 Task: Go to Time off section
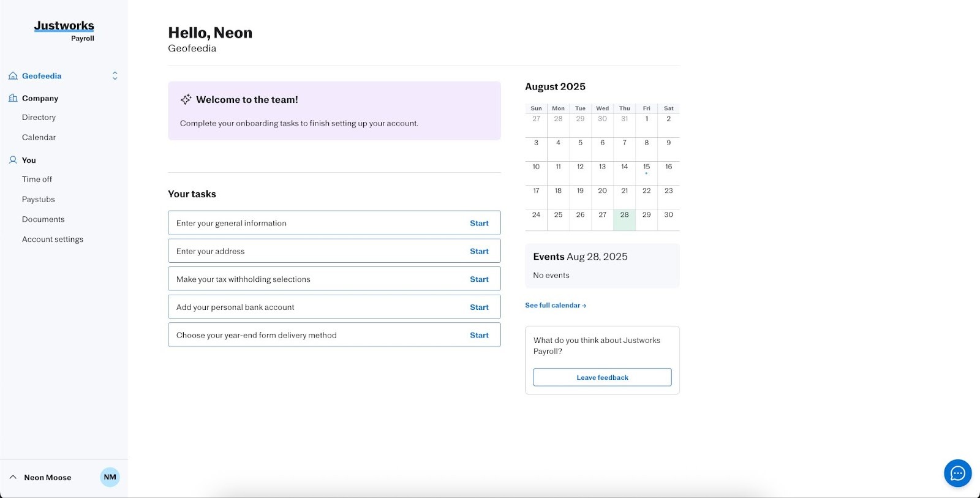tap(37, 179)
